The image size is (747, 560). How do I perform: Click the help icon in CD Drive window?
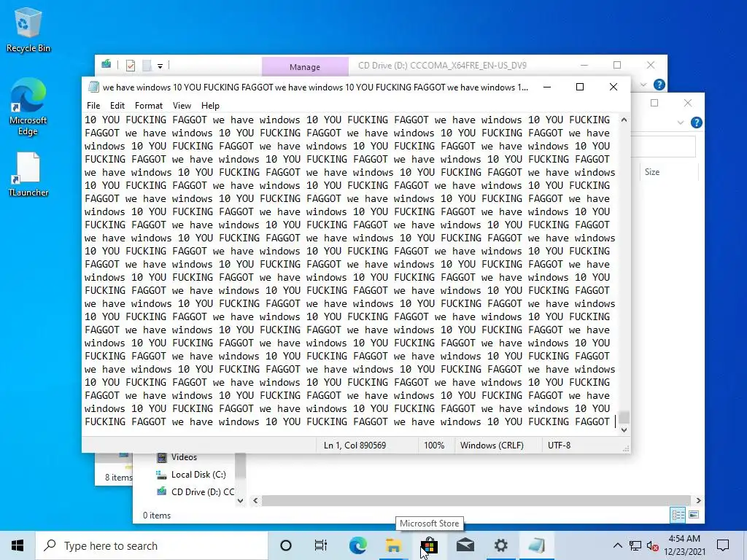pyautogui.click(x=659, y=85)
